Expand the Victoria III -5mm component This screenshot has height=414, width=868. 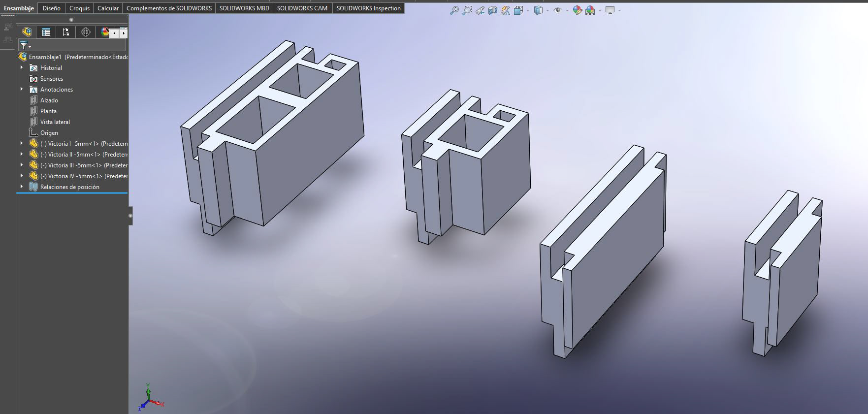point(22,165)
